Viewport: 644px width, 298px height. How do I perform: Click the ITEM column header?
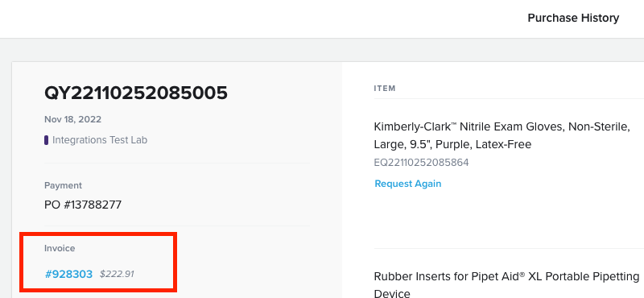(x=385, y=89)
